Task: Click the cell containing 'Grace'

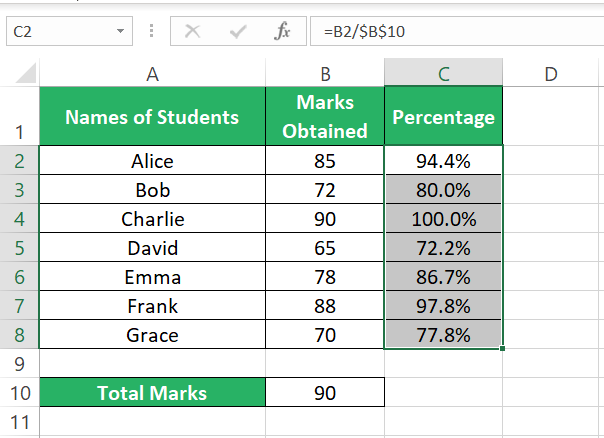Action: click(153, 334)
